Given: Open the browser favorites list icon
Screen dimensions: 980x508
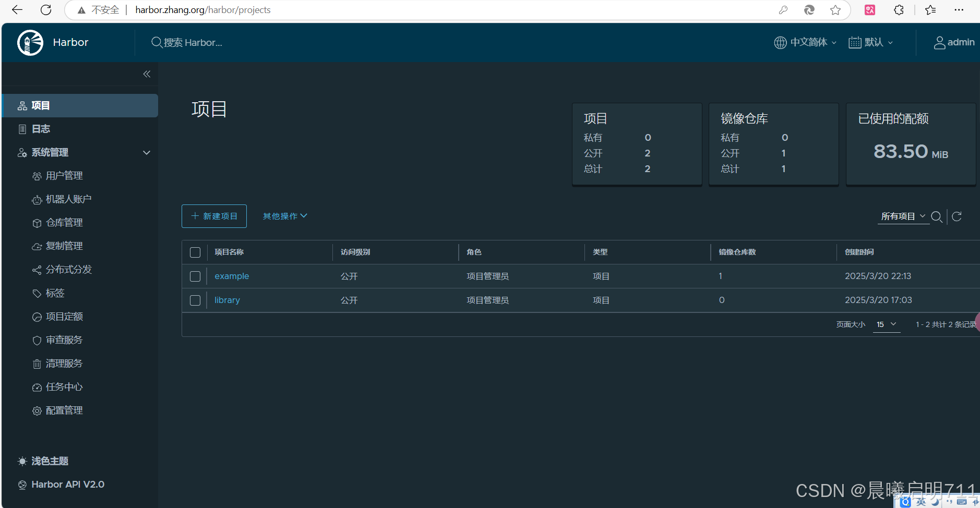Looking at the screenshot, I should [x=930, y=10].
